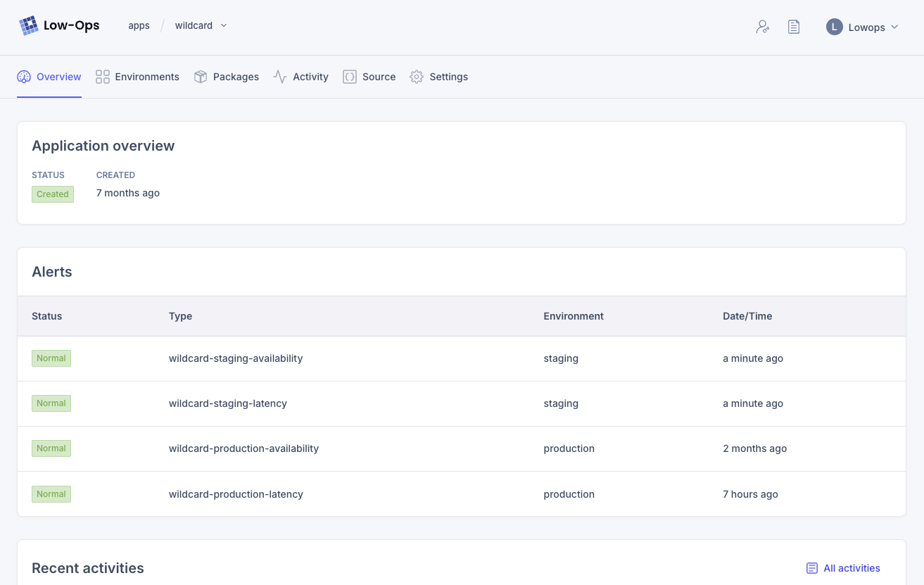Screen dimensions: 924x585
Task: Click the Activity pulse icon
Action: coord(280,77)
